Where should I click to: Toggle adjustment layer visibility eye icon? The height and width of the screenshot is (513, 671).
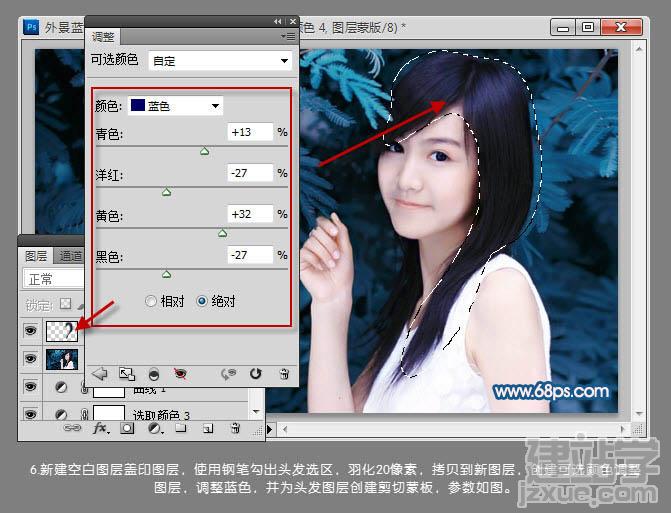pos(180,374)
